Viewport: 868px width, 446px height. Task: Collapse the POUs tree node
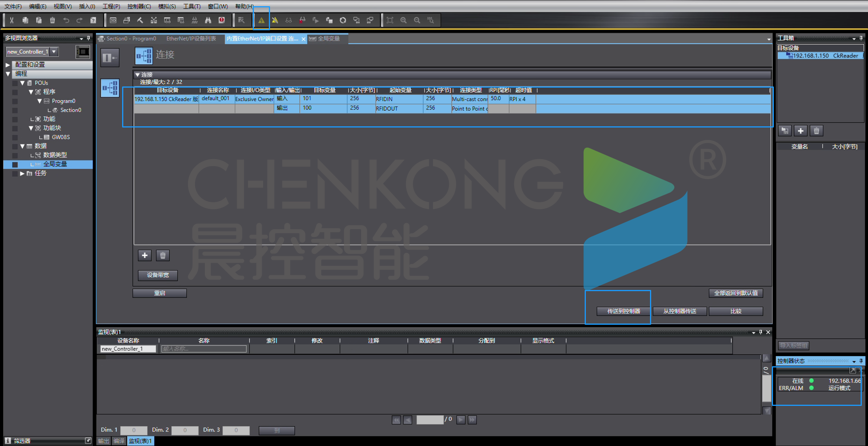pyautogui.click(x=22, y=83)
